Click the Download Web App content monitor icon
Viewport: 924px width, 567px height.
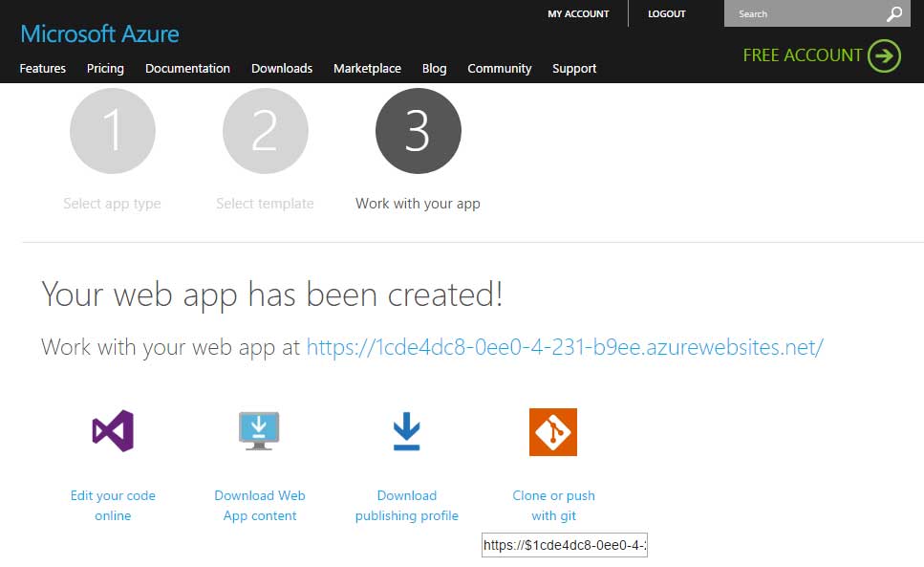(x=259, y=431)
